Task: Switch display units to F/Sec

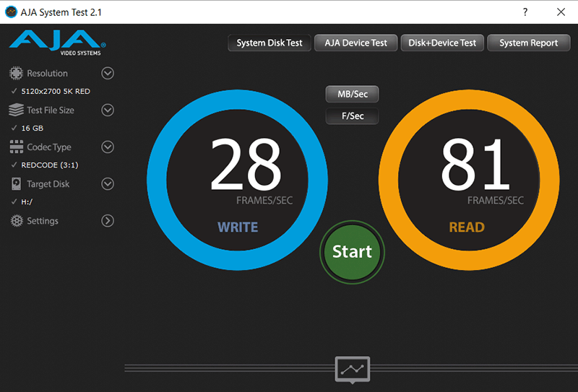Action: (x=353, y=116)
